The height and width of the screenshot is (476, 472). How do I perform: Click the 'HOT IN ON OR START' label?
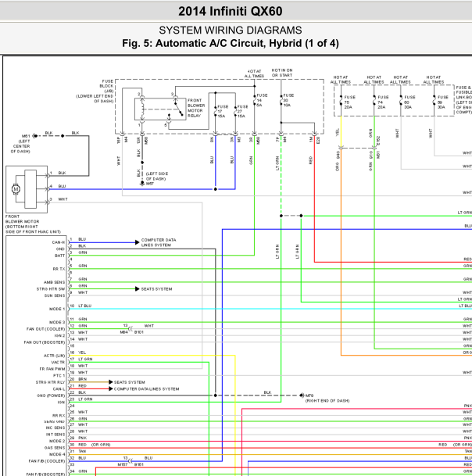[282, 73]
